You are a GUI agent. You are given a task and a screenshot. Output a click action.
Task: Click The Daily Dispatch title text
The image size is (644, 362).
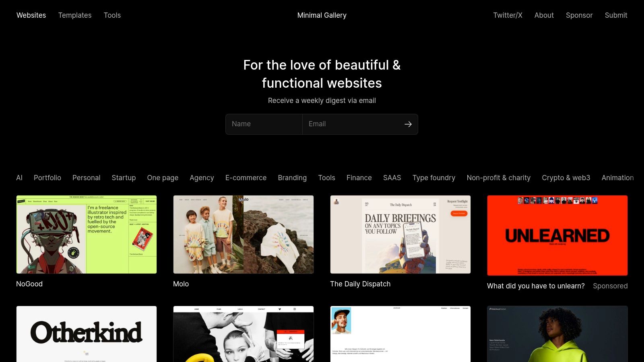[x=360, y=284]
